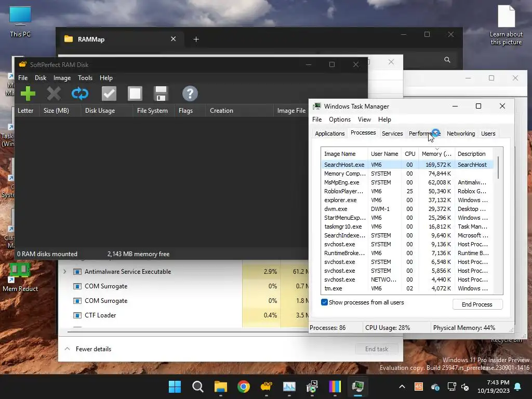Select the RobloxPlayer process row
Screen dimensions: 532x399
click(407, 191)
